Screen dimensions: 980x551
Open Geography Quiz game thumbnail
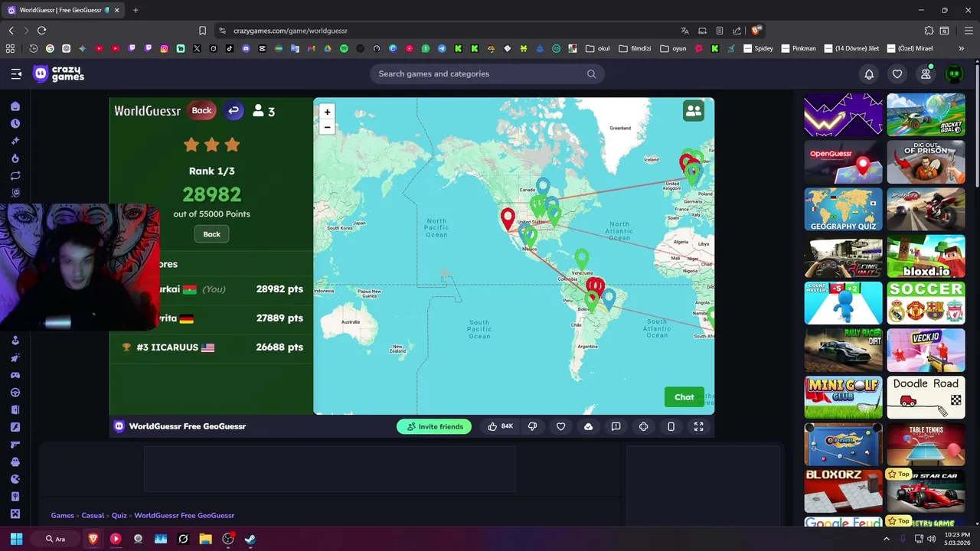tap(844, 209)
